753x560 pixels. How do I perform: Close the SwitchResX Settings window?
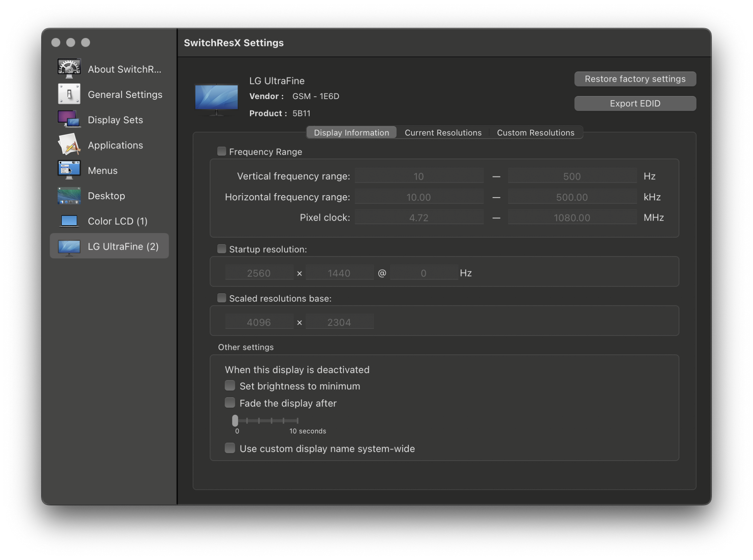tap(56, 42)
